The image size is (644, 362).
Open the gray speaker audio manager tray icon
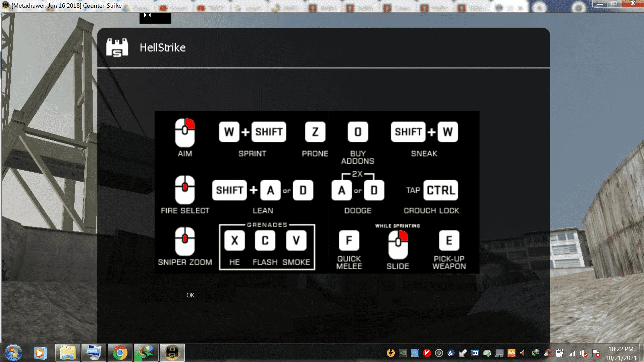(x=439, y=353)
